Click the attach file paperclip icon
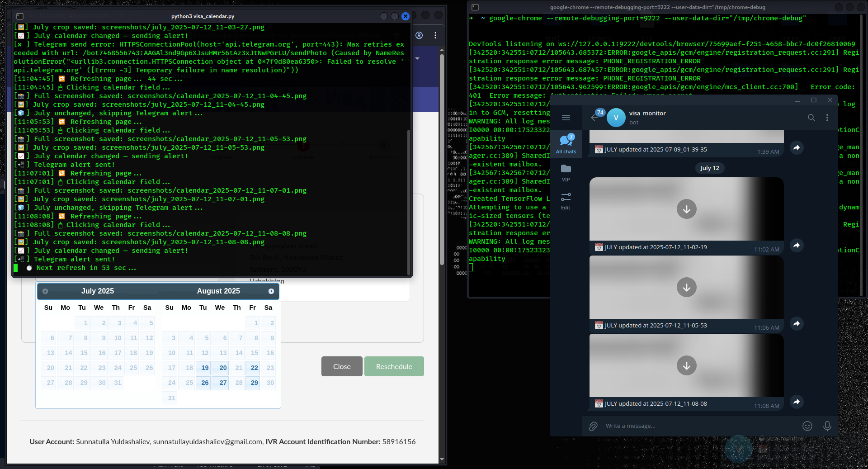This screenshot has width=868, height=469. pyautogui.click(x=593, y=426)
